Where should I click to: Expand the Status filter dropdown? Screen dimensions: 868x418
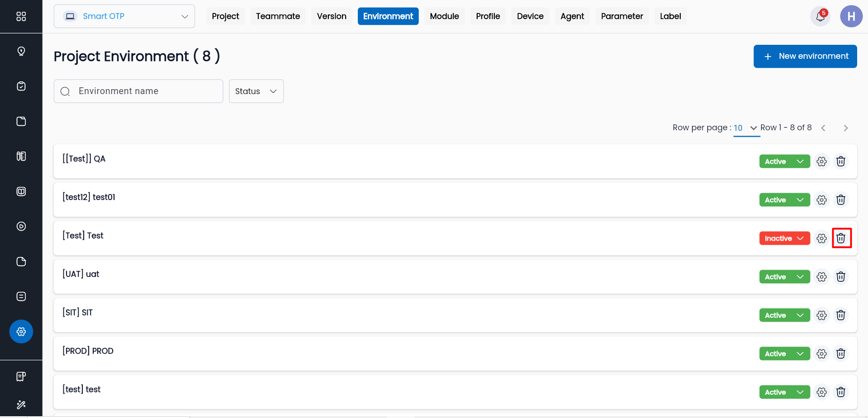click(256, 91)
